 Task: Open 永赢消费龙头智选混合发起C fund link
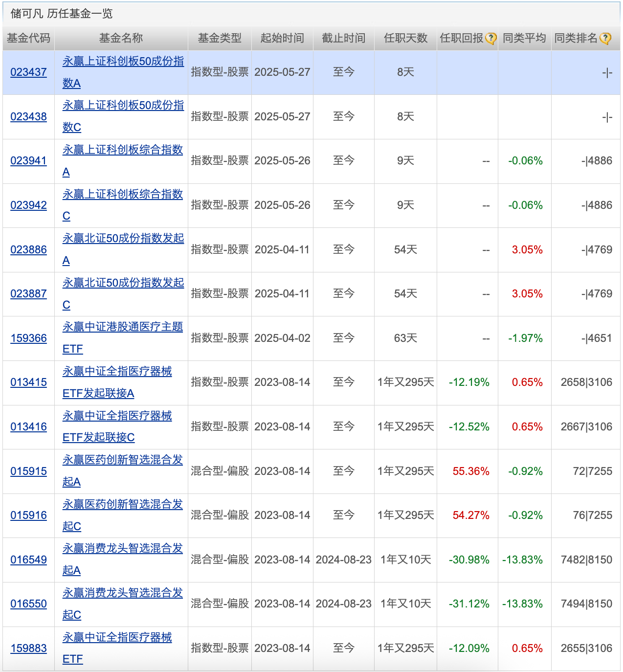[x=123, y=604]
